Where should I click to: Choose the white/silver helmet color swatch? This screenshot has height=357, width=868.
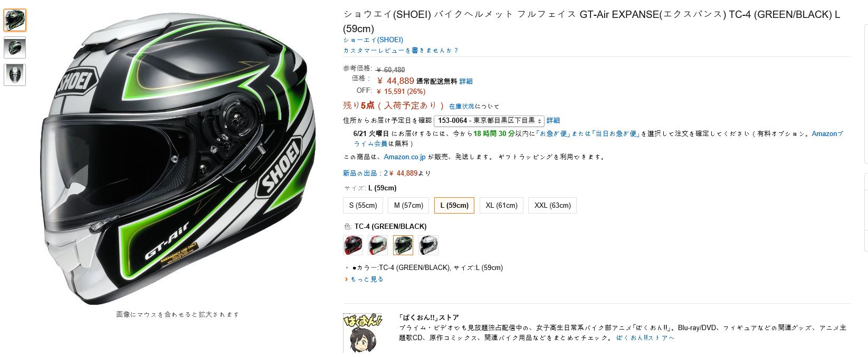[428, 245]
